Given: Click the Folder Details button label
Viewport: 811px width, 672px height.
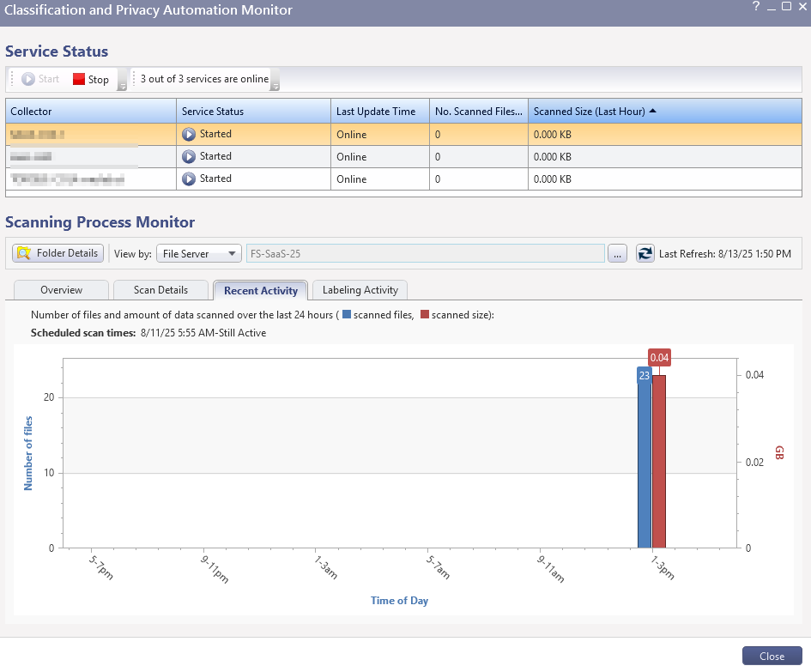Looking at the screenshot, I should coord(67,253).
